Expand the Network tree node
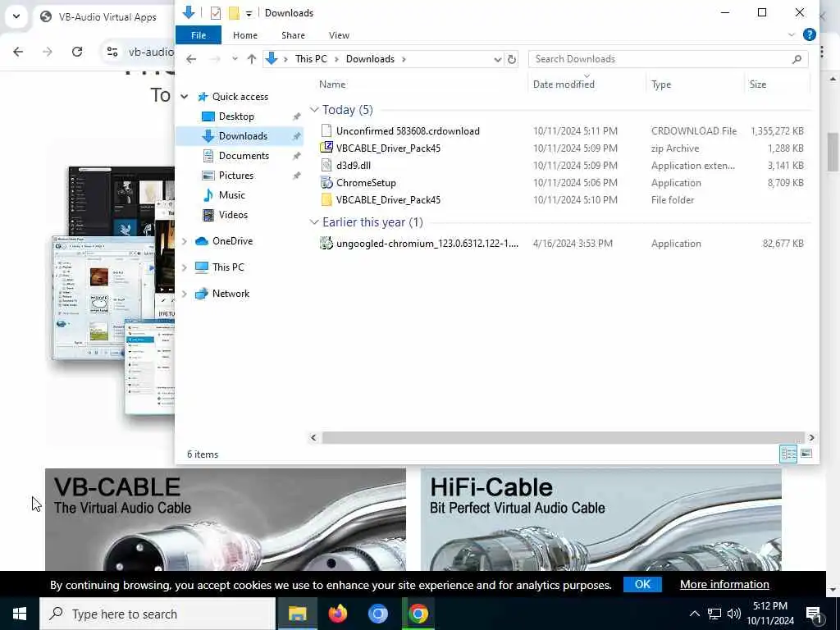 pyautogui.click(x=185, y=294)
